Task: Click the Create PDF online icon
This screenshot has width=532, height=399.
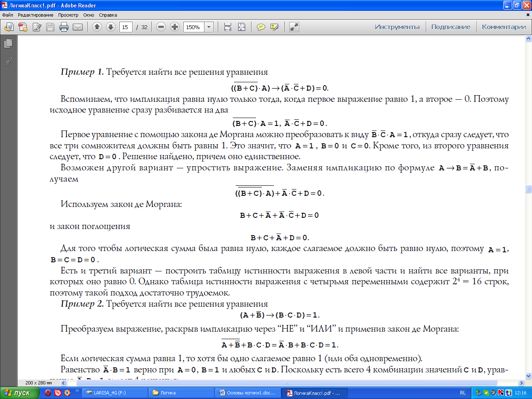Action: (x=23, y=27)
